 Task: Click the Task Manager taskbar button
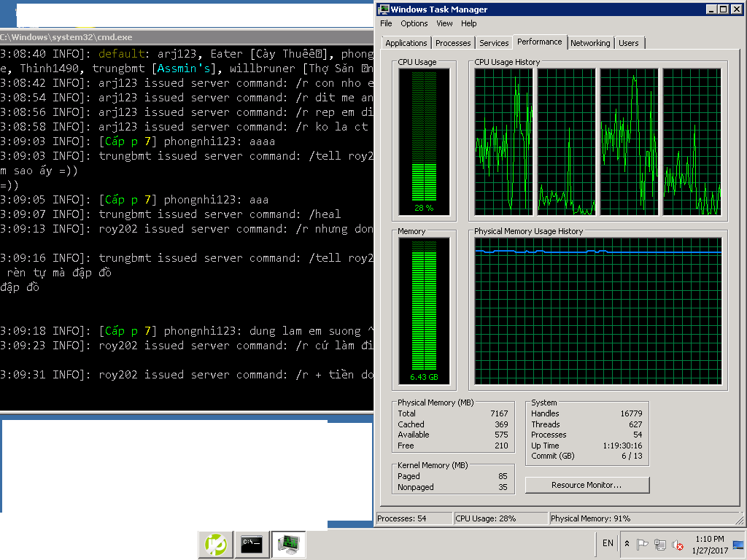(289, 544)
